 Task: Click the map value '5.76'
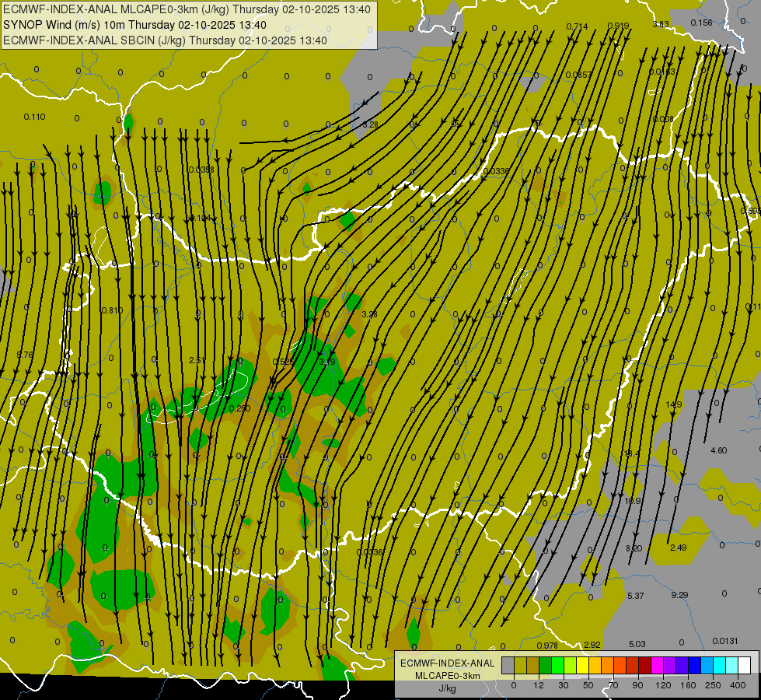click(x=25, y=355)
